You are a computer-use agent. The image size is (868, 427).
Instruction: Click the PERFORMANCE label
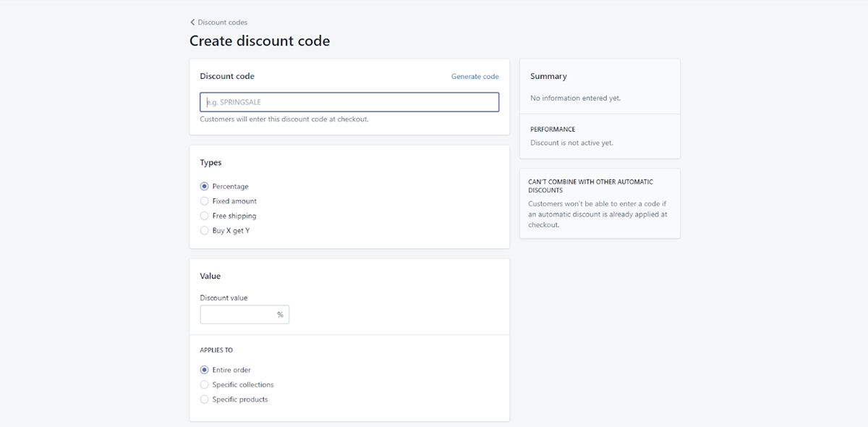[x=553, y=130]
